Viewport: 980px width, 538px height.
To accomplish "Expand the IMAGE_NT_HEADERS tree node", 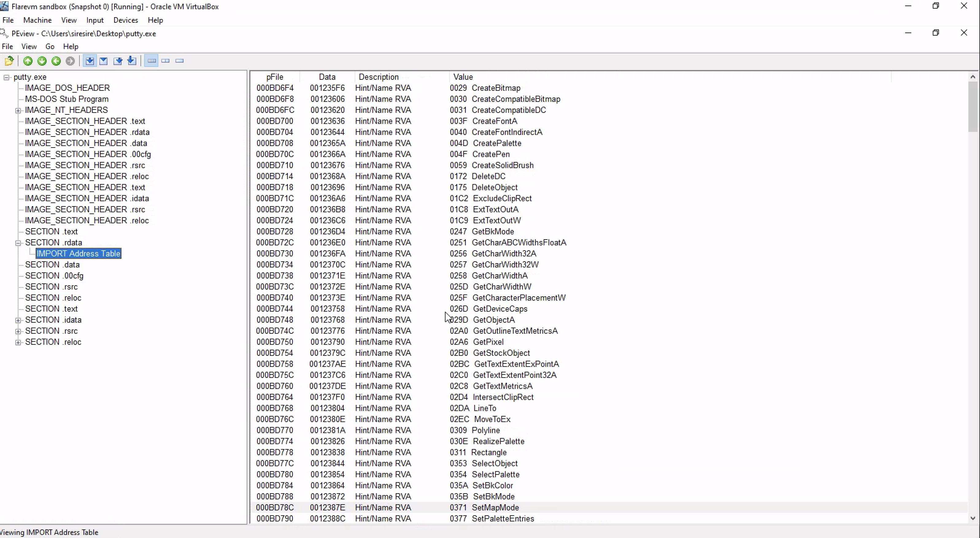I will coord(18,111).
